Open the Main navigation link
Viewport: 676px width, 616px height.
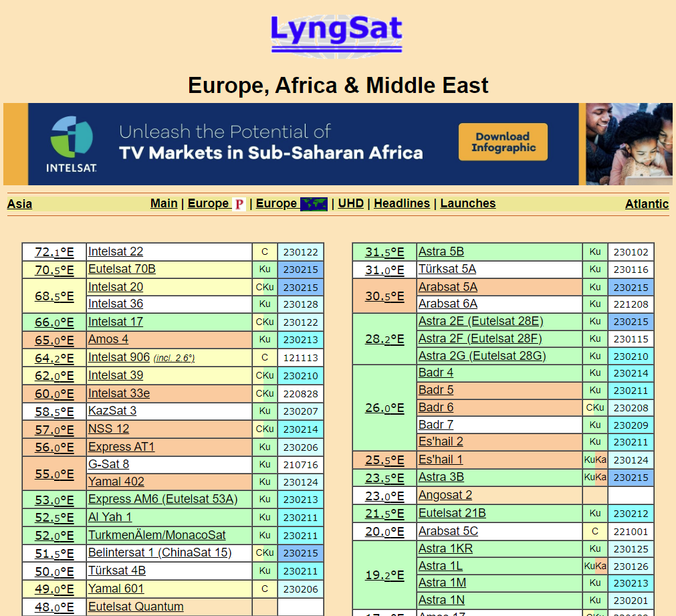pyautogui.click(x=164, y=203)
